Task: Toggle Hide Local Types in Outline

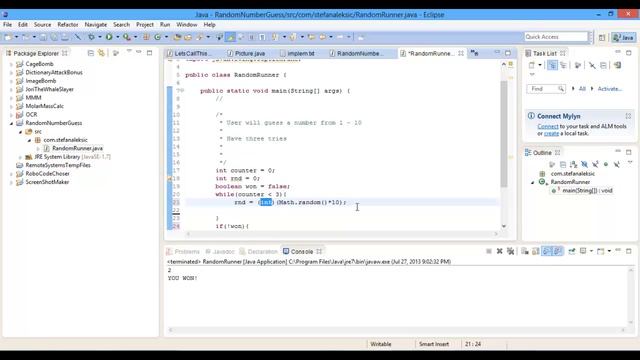Action: 617,164
